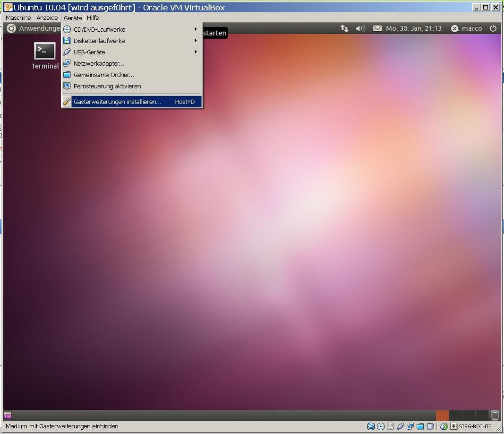Image resolution: width=504 pixels, height=434 pixels.
Task: Click the date and time Mo, 30. Jan, 21:13
Action: click(x=414, y=29)
